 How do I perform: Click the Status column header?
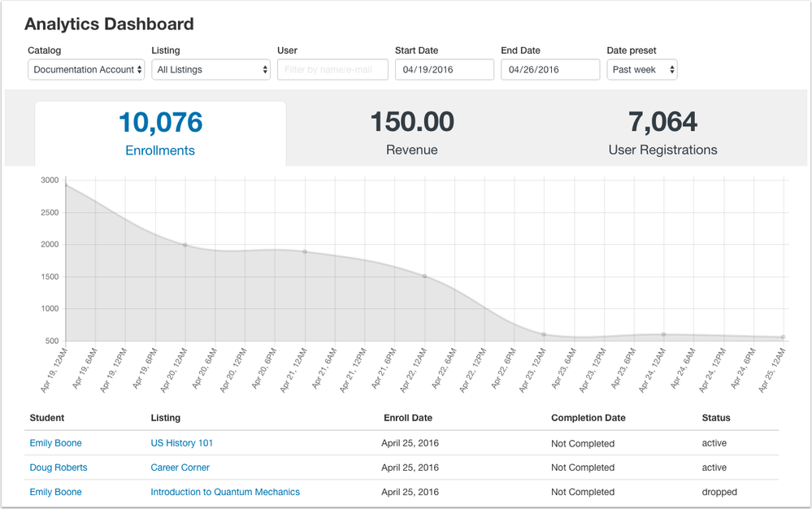click(x=715, y=418)
